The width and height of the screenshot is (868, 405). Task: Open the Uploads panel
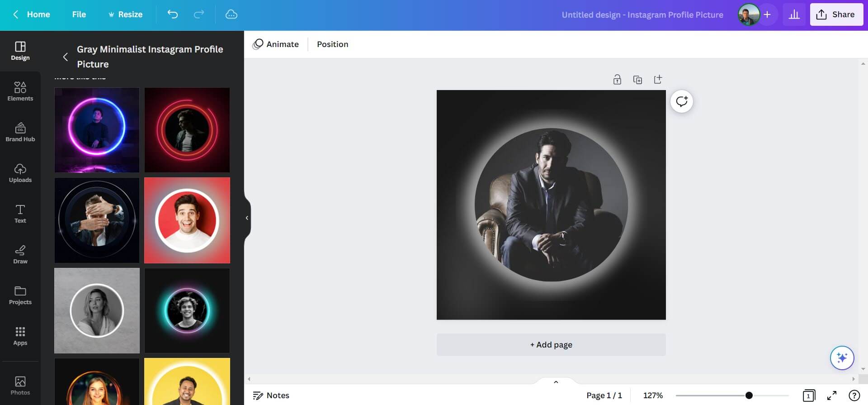pyautogui.click(x=20, y=172)
